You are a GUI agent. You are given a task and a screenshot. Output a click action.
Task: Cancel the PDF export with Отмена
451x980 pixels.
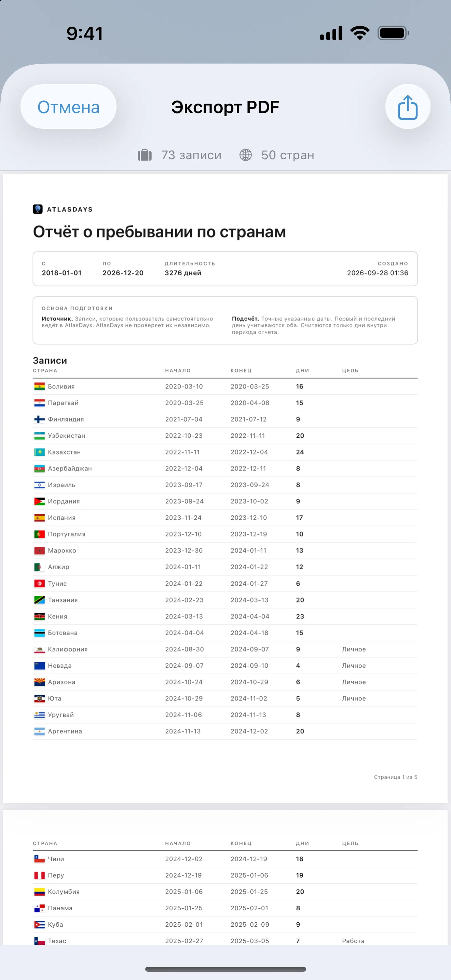(x=68, y=107)
